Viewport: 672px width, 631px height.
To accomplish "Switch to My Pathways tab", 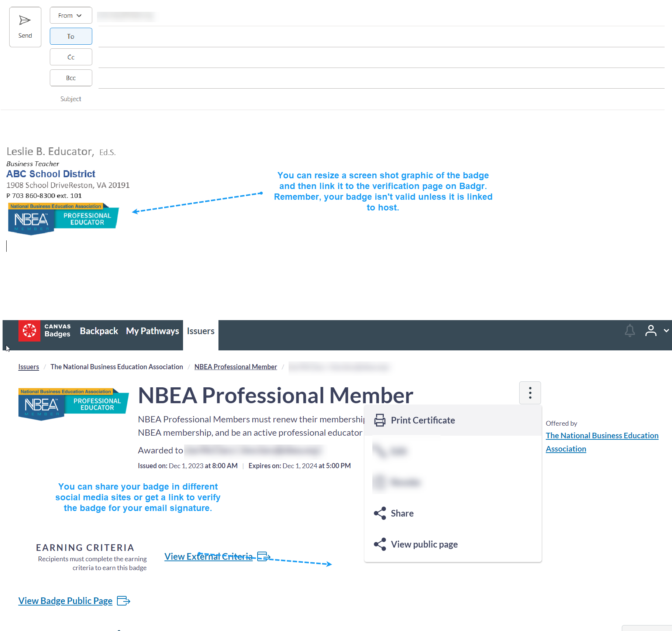I will pyautogui.click(x=152, y=331).
